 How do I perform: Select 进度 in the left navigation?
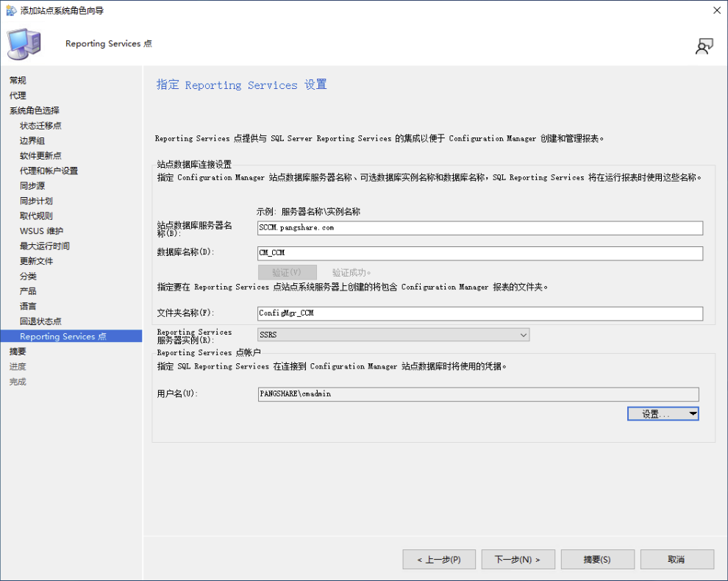[18, 366]
